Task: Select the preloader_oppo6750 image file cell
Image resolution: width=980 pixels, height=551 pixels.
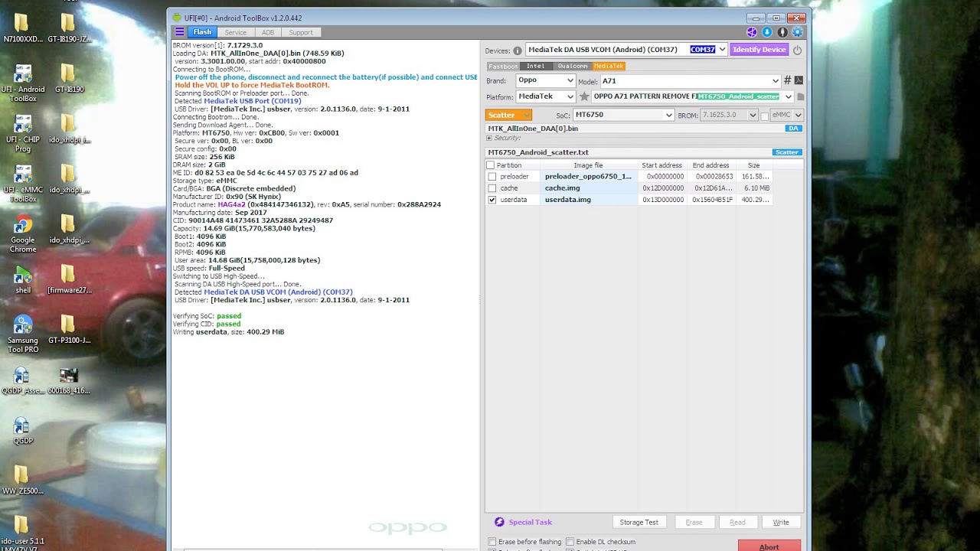Action: coord(589,177)
